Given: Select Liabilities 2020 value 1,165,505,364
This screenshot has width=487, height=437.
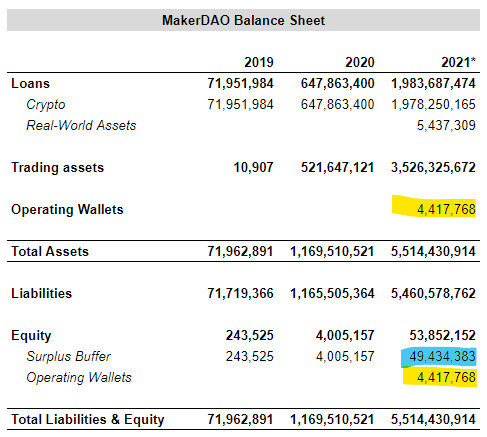Looking at the screenshot, I should (x=332, y=293).
